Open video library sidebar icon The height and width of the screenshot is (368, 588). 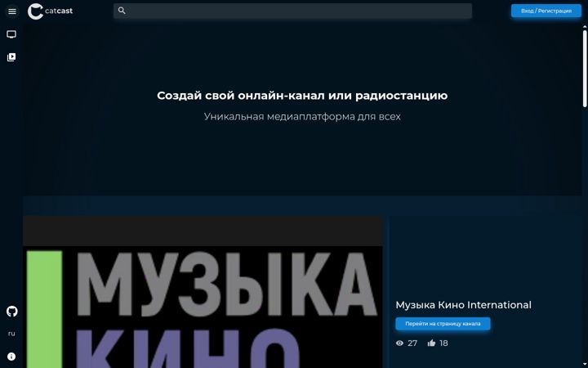(11, 57)
